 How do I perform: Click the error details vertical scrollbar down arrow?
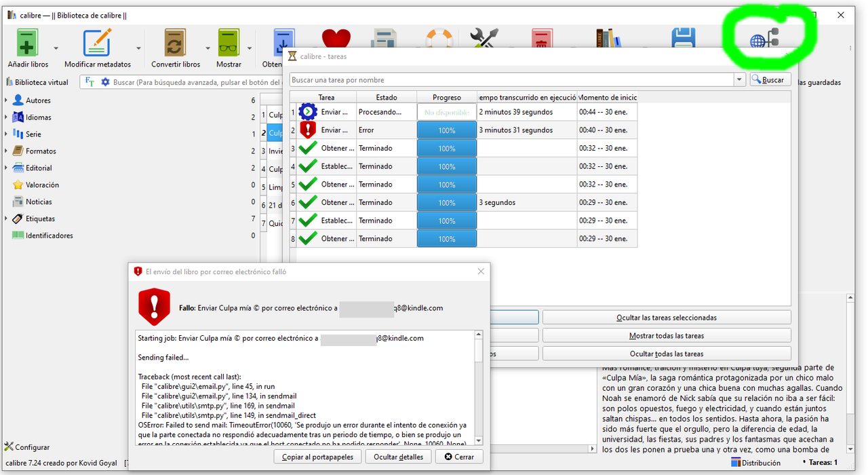click(479, 440)
